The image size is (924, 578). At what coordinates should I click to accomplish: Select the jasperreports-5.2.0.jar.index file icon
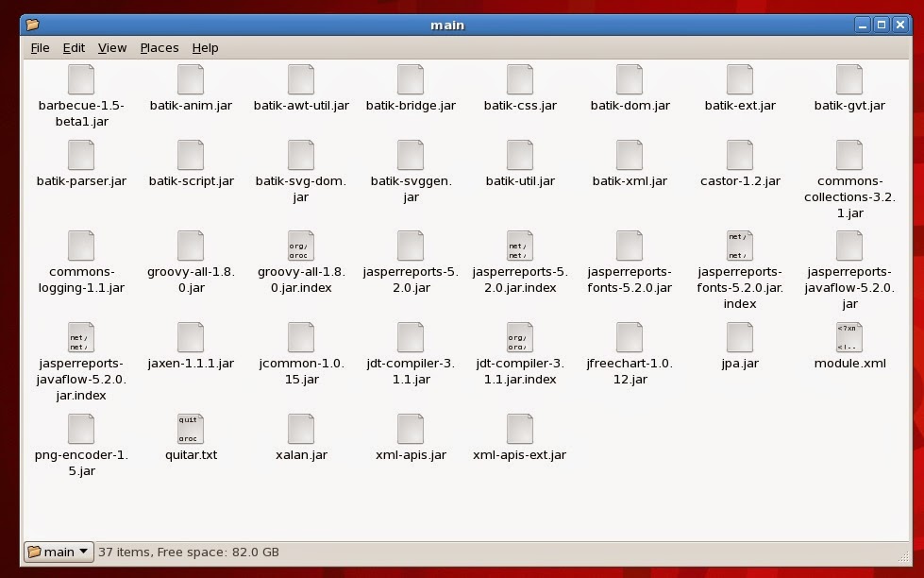pyautogui.click(x=520, y=246)
